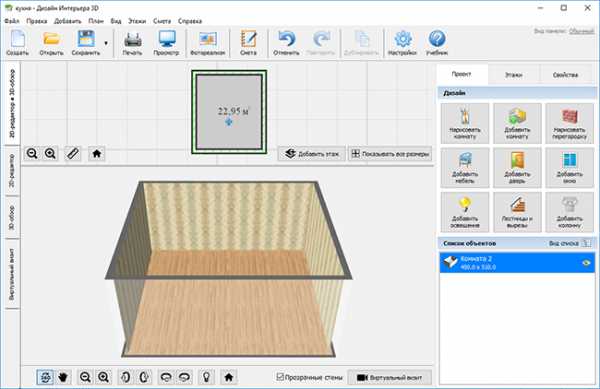This screenshot has height=389, width=600.
Task: Switch to the 3D-обзор side tab
Action: point(12,217)
